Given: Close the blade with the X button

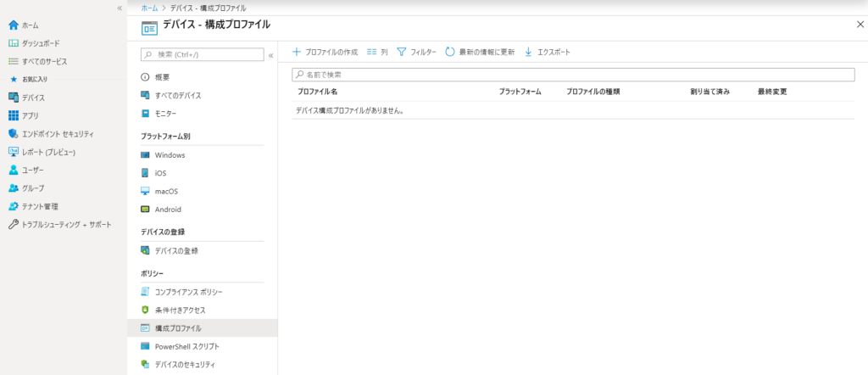Looking at the screenshot, I should point(860,25).
